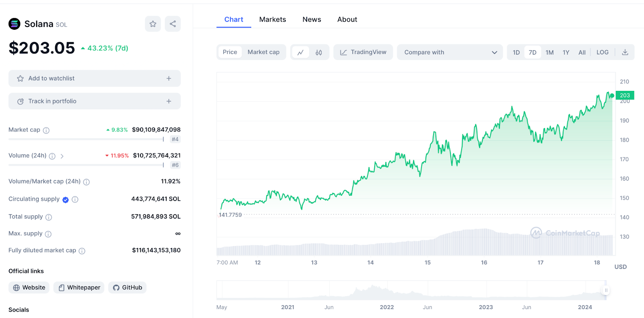Image resolution: width=644 pixels, height=318 pixels.
Task: Click the Volume rank #6 badge
Action: pos(175,165)
